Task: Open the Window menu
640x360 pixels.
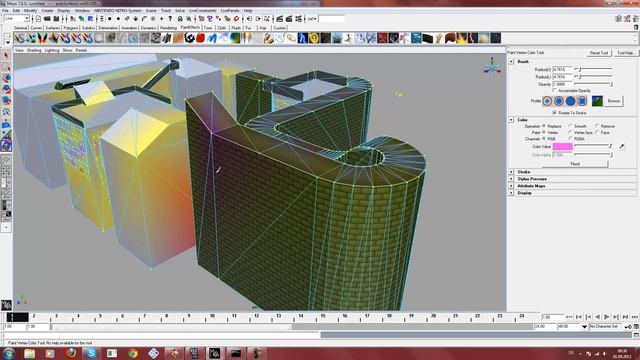Action: 82,11
